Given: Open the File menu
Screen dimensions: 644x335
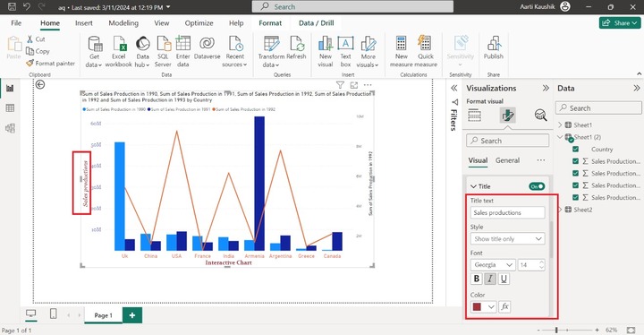Looking at the screenshot, I should coord(16,23).
